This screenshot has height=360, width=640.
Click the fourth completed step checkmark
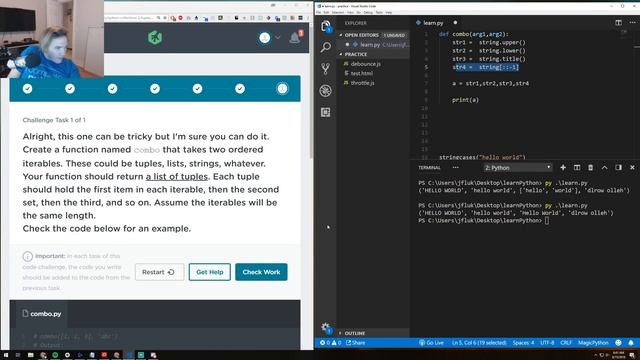155,89
